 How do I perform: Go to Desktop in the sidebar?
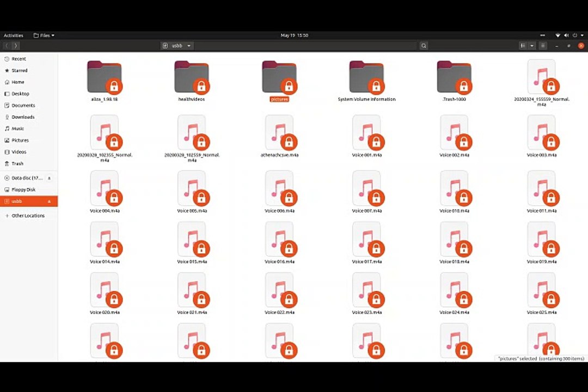pyautogui.click(x=29, y=94)
